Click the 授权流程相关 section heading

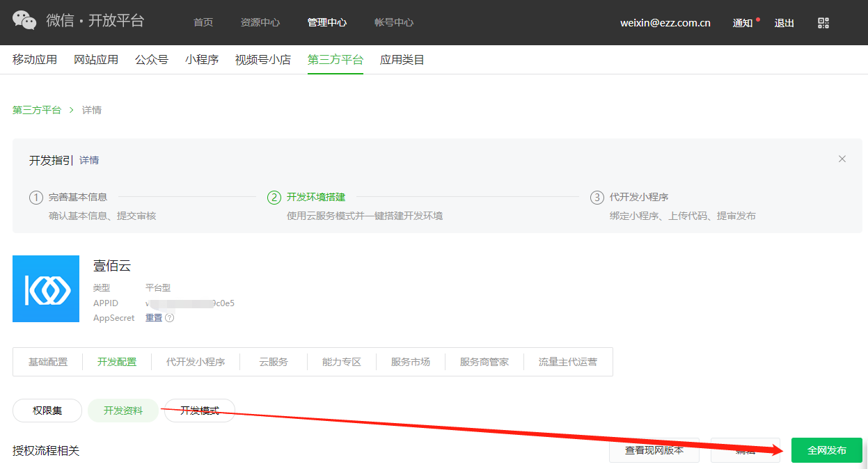(46, 451)
